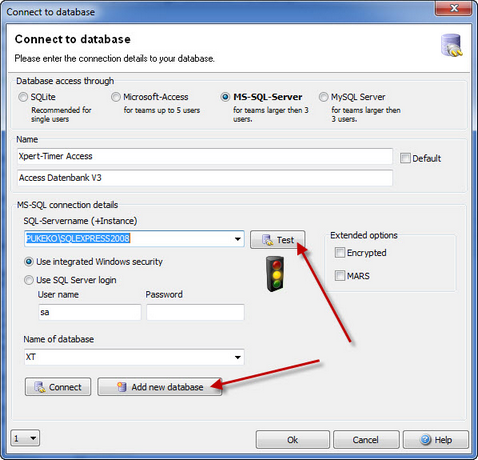Click the Xpert-Timer Access name field
This screenshot has width=478, height=460.
point(205,156)
